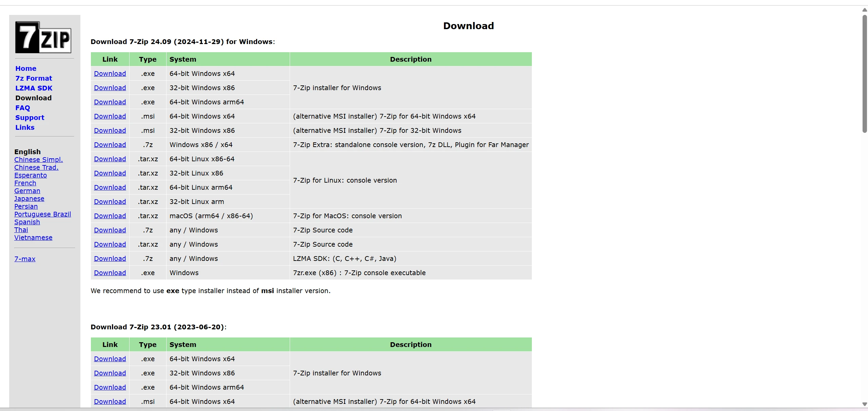Download 23.01 .exe for 64-bit Windows x64
This screenshot has height=411, width=868.
pyautogui.click(x=110, y=359)
